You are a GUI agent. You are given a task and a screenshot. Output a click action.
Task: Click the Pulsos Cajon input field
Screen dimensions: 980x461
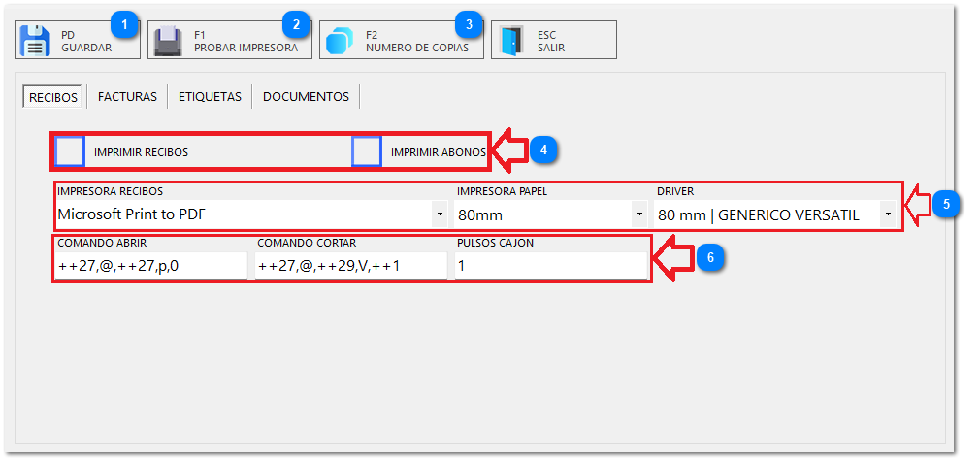pyautogui.click(x=550, y=265)
